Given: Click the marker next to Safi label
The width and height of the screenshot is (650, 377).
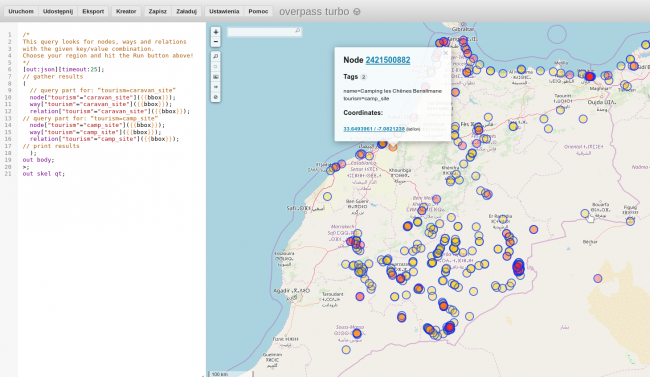Looking at the screenshot, I should coord(327,196).
